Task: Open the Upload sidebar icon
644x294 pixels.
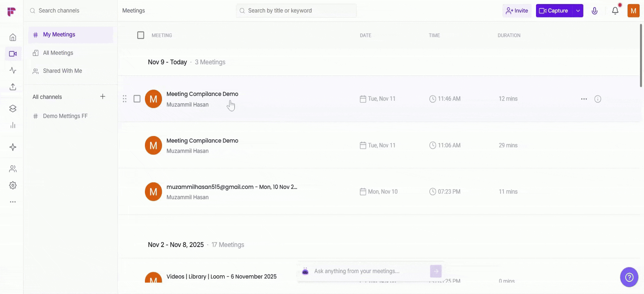Action: 13,87
